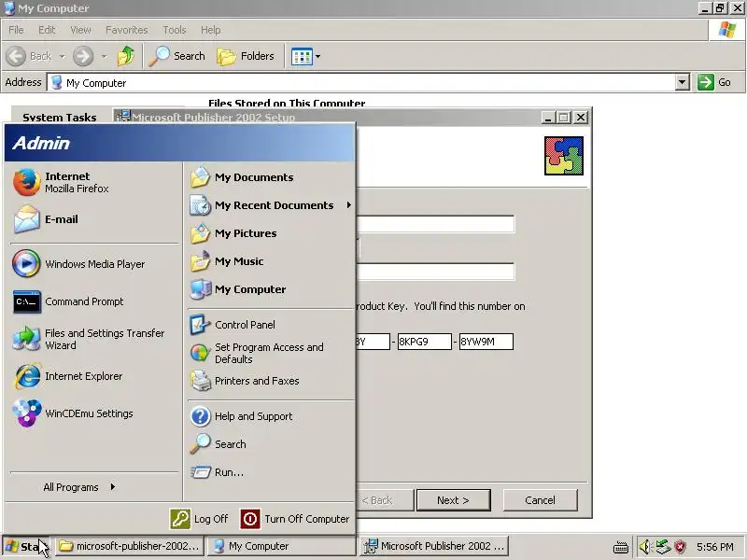This screenshot has width=747, height=560.
Task: Expand All Programs menu
Action: 79,487
